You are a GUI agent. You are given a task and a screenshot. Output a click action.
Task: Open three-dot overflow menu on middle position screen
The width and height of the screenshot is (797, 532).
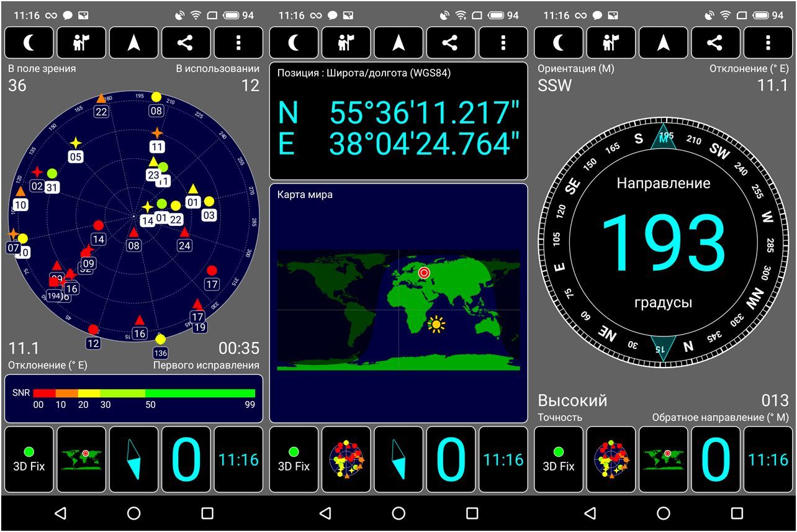coord(503,43)
